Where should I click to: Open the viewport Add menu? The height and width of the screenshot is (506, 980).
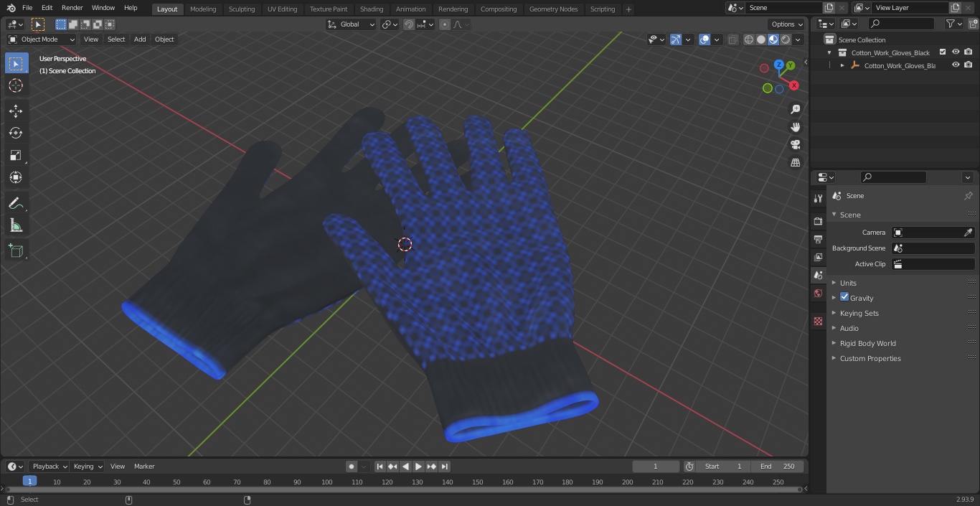[140, 39]
